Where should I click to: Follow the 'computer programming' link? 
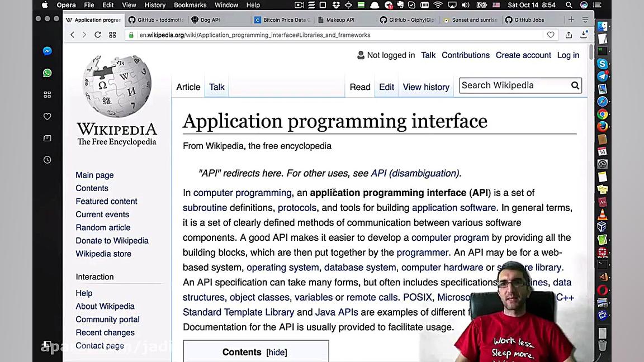(x=242, y=193)
